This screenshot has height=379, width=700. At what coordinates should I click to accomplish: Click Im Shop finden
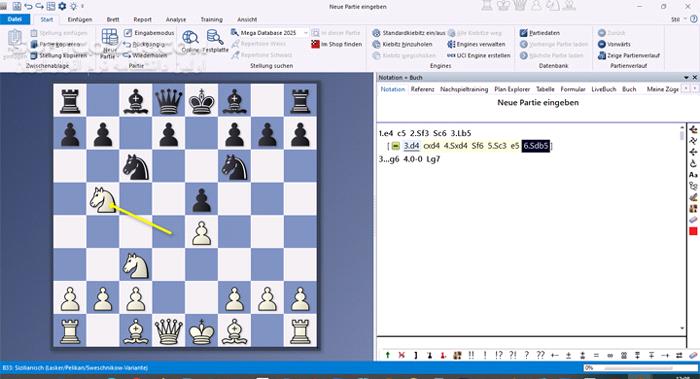pyautogui.click(x=336, y=44)
